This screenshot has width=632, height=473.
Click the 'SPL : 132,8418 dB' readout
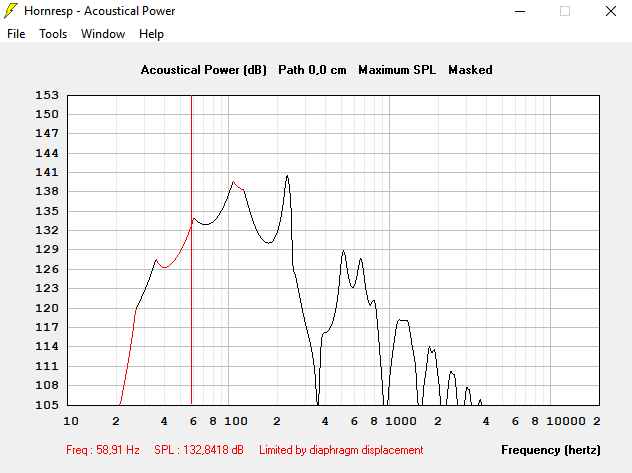point(199,450)
